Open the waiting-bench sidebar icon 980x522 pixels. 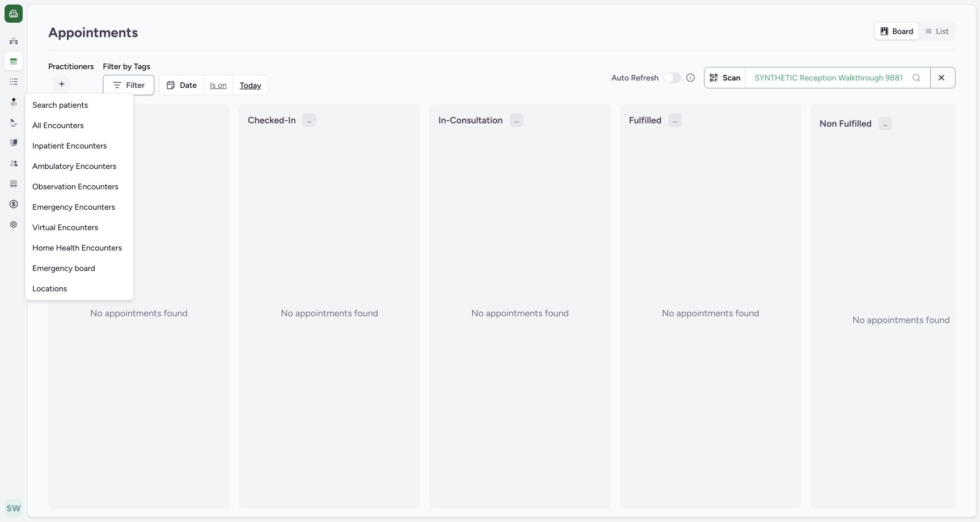(14, 184)
